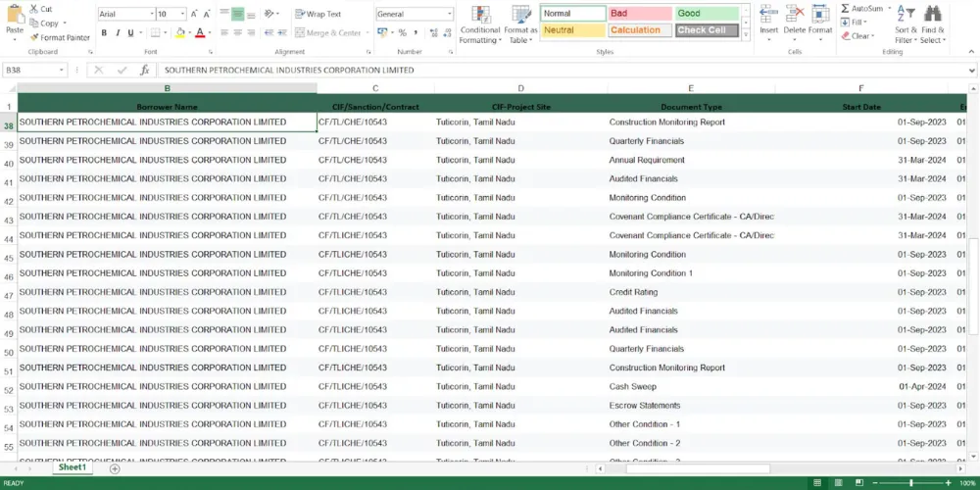Open the Conditional Formatting dropdown
This screenshot has width=980, height=490.
tap(480, 24)
